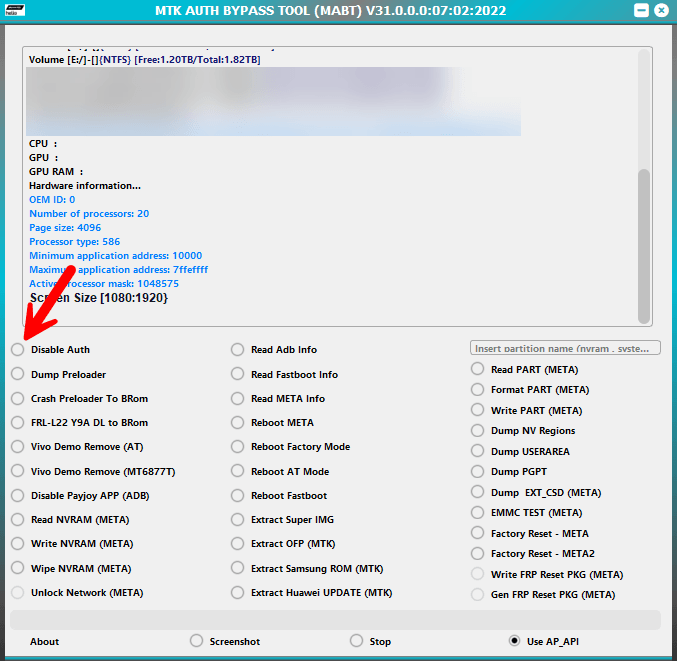This screenshot has height=661, width=677.
Task: Minimize the MABT window
Action: (641, 10)
